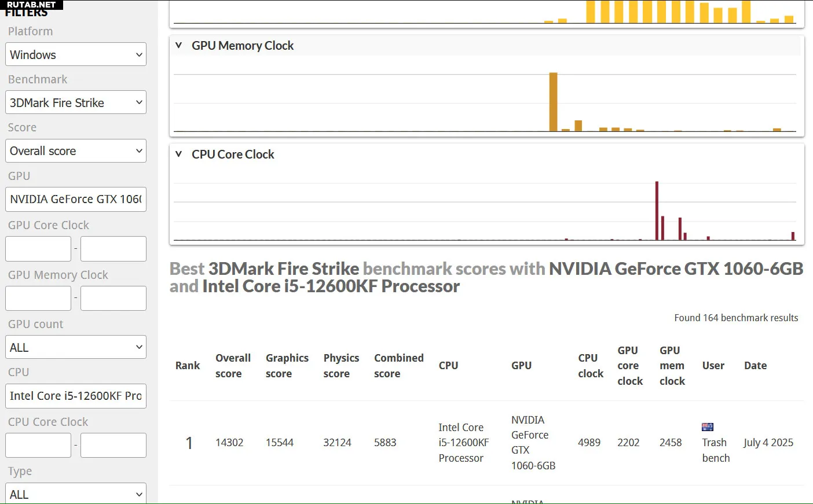Open the Trash bench user link
813x504 pixels.
tap(716, 450)
